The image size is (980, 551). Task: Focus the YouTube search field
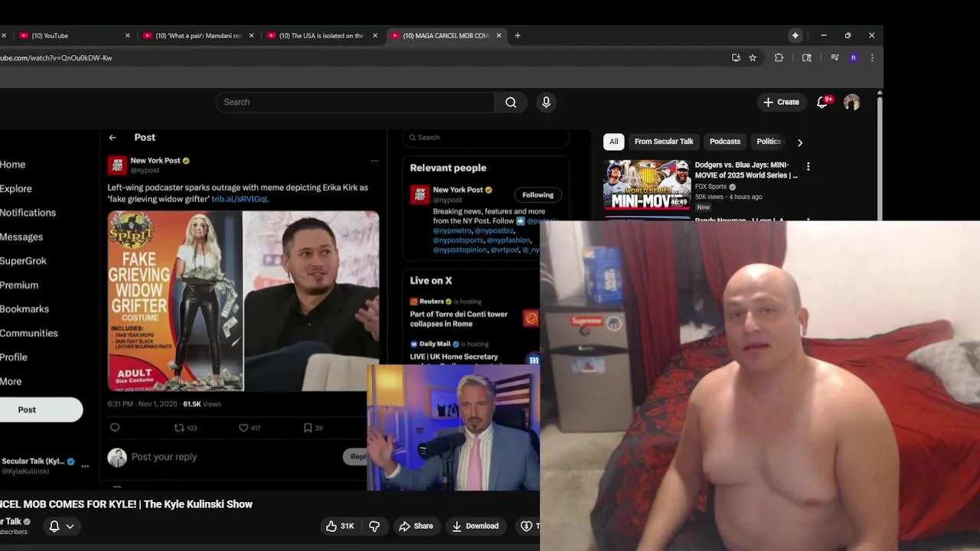click(x=355, y=102)
